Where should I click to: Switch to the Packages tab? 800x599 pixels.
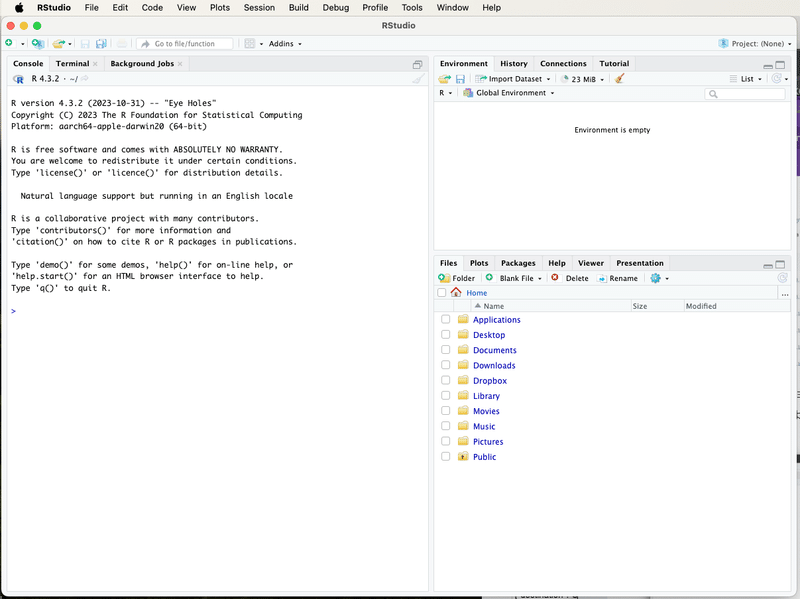pos(518,263)
